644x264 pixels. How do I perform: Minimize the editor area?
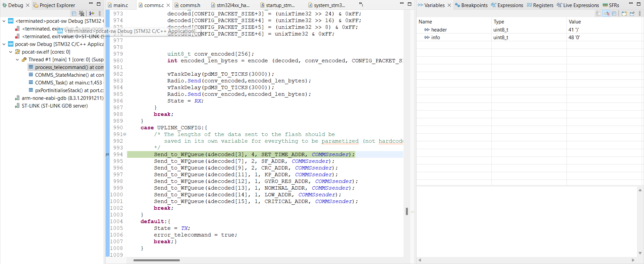click(x=402, y=4)
